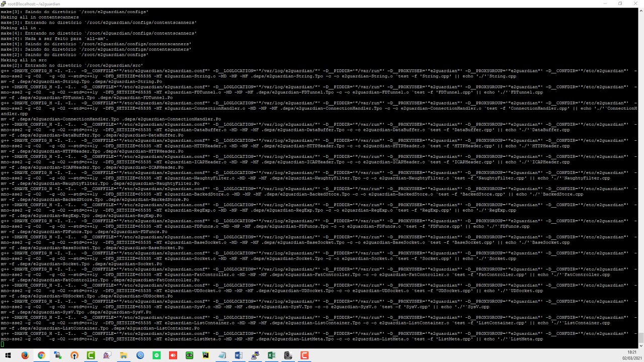Image resolution: width=644 pixels, height=362 pixels.
Task: Click the green eye taskbar icon
Action: [189, 355]
